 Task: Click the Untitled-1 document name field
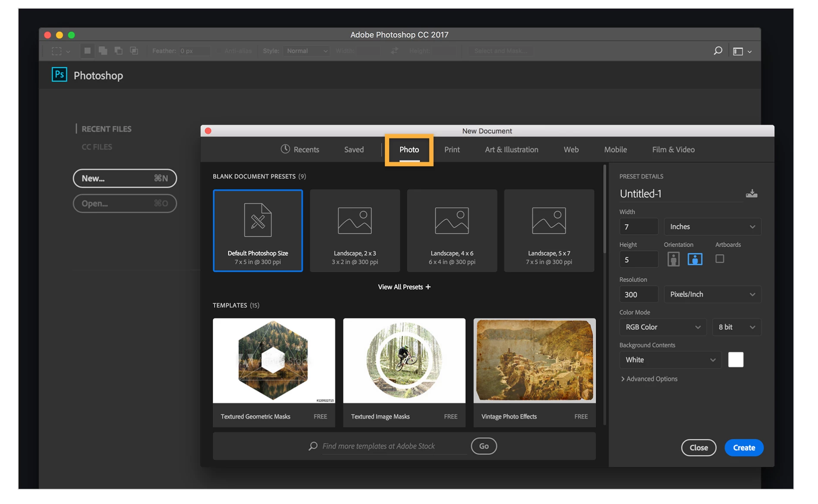pyautogui.click(x=680, y=194)
